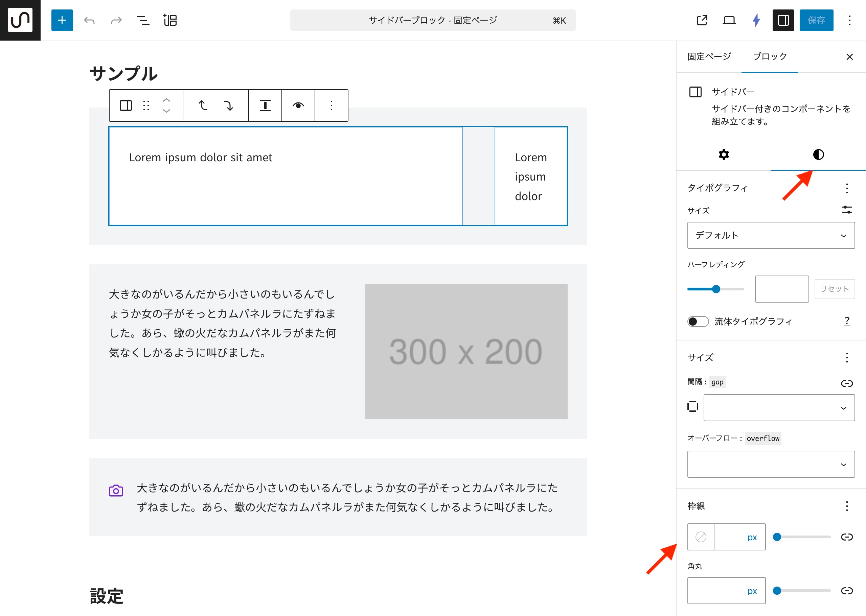The image size is (866, 616).
Task: Switch to the 固定ページ tab
Action: [x=709, y=56]
